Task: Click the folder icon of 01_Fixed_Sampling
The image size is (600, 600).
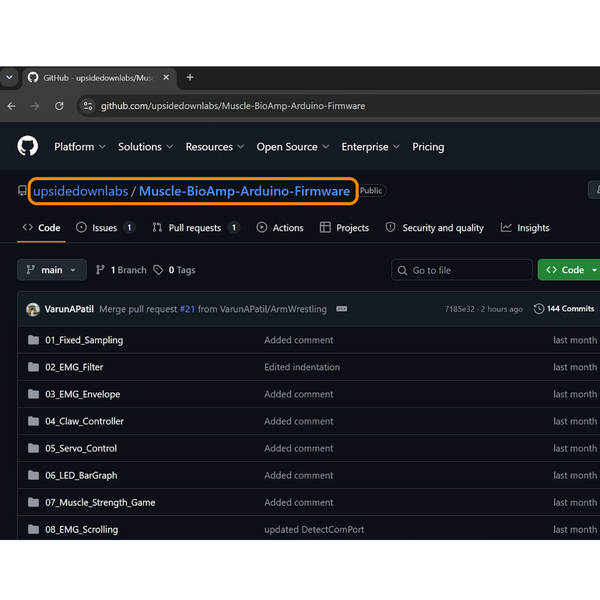Action: tap(33, 340)
